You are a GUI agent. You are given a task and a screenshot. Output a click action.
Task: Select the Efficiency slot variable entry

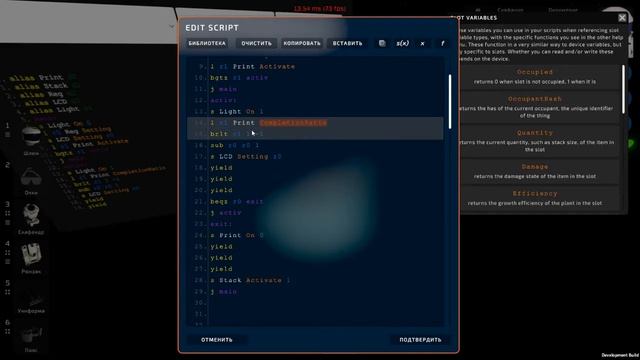[x=535, y=198]
